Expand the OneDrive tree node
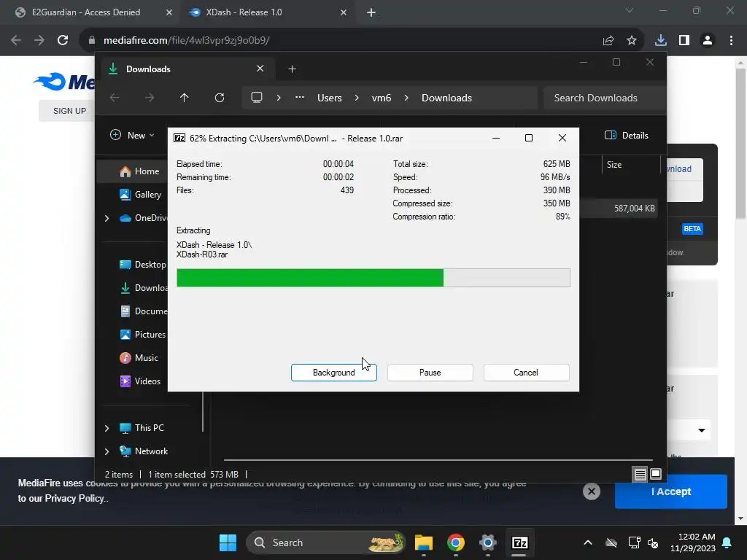This screenshot has width=747, height=560. click(x=107, y=218)
